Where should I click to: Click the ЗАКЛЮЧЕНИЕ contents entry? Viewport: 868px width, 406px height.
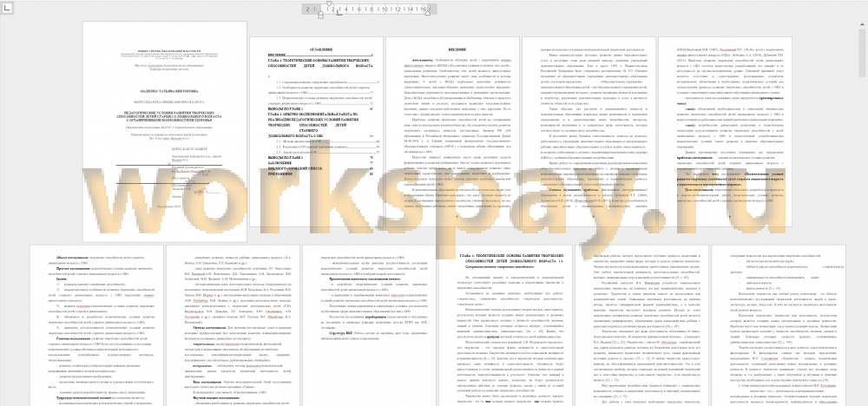320,162
